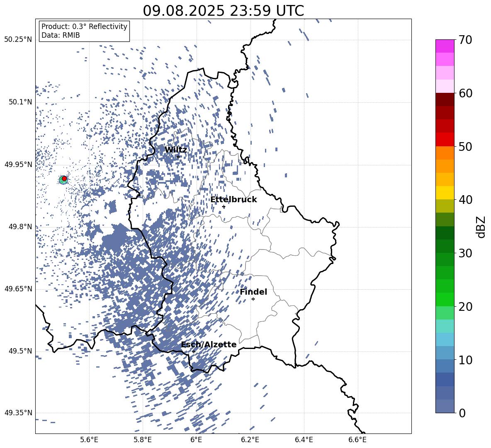Click the Findel location cross marker
Viewport: 491px width, 448px height.
(253, 299)
